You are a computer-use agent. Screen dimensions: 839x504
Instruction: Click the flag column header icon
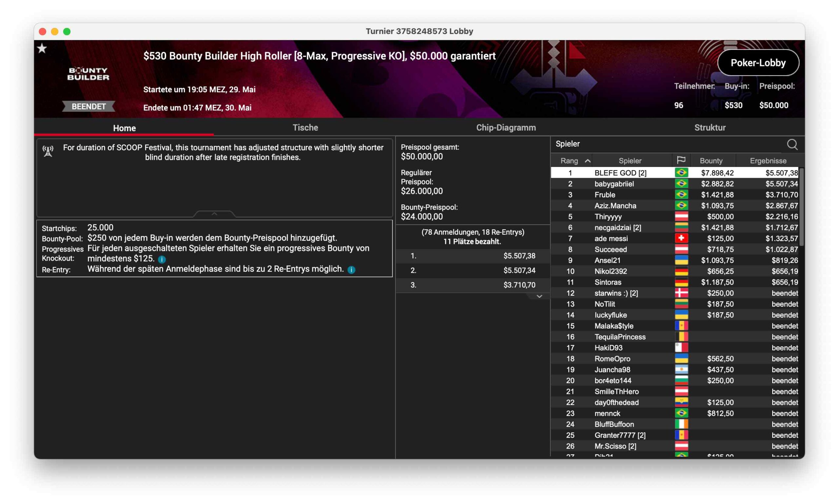click(x=681, y=160)
